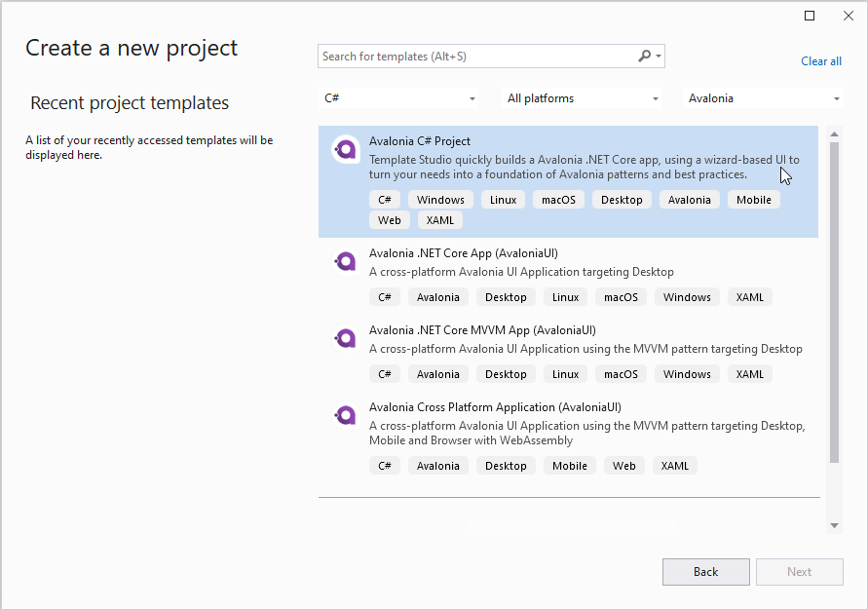Close the Create a new project dialog
868x610 pixels.
coord(849,16)
